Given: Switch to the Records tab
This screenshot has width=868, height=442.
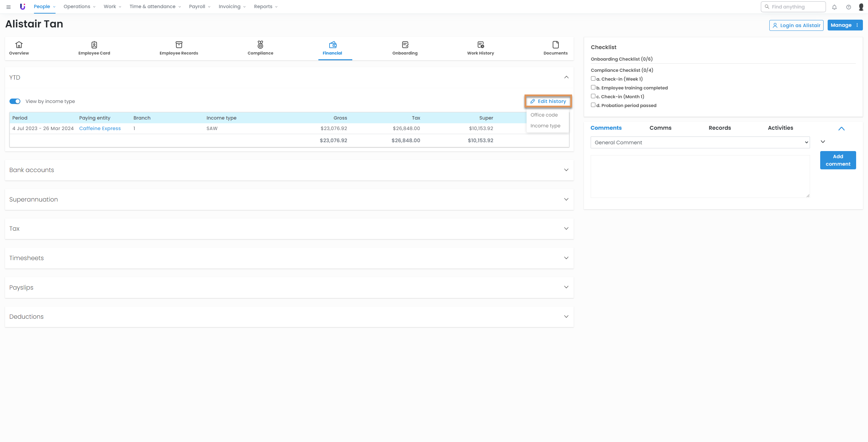Looking at the screenshot, I should point(719,128).
